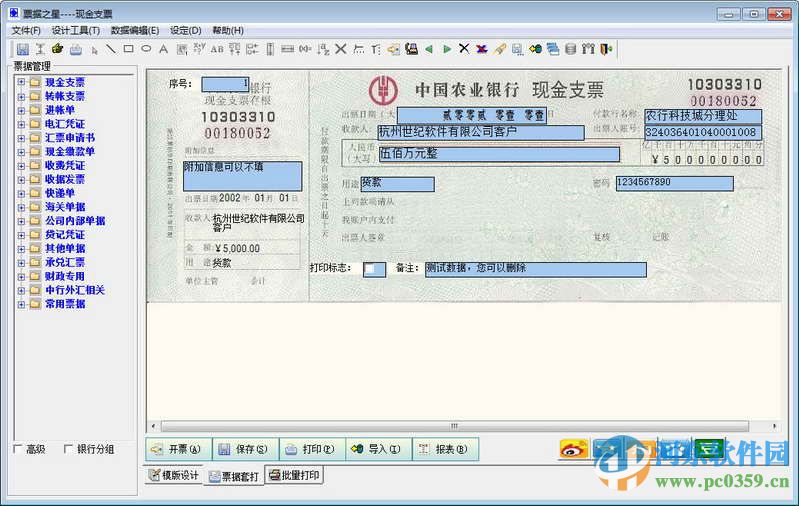Image resolution: width=799 pixels, height=506 pixels.
Task: Open the 帮助(H) menu
Action: tap(228, 31)
